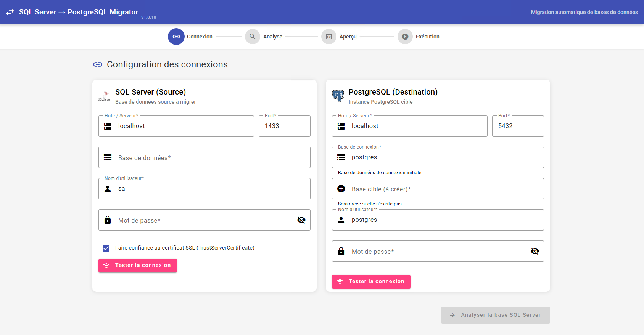Click Base de données source à migrer subtitle
Viewport: 644px width, 335px height.
pos(156,102)
